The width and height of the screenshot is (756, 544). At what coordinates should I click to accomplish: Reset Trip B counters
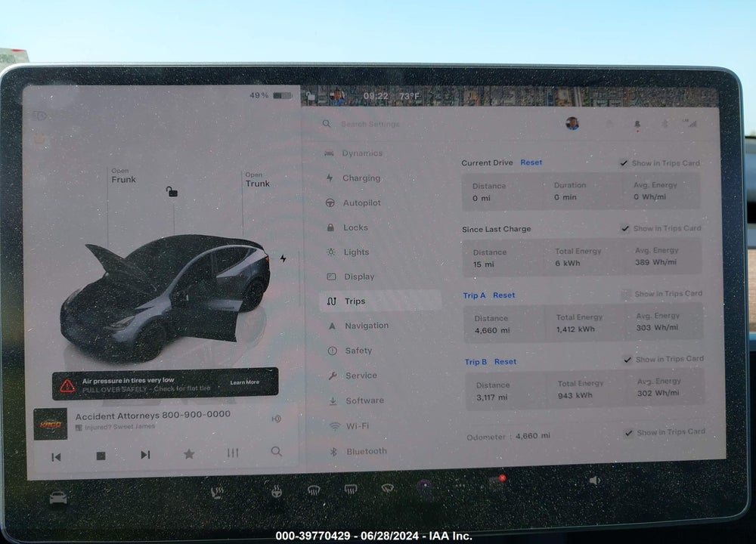click(505, 361)
